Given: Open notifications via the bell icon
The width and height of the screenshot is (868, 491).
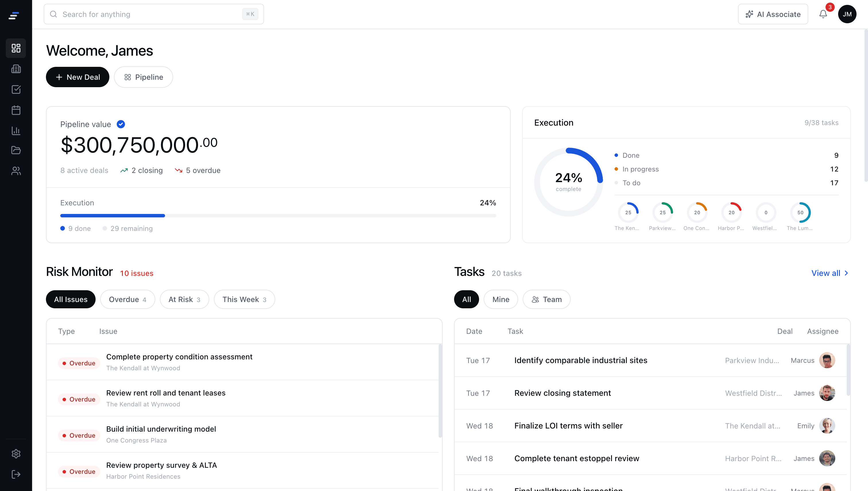Looking at the screenshot, I should point(823,14).
